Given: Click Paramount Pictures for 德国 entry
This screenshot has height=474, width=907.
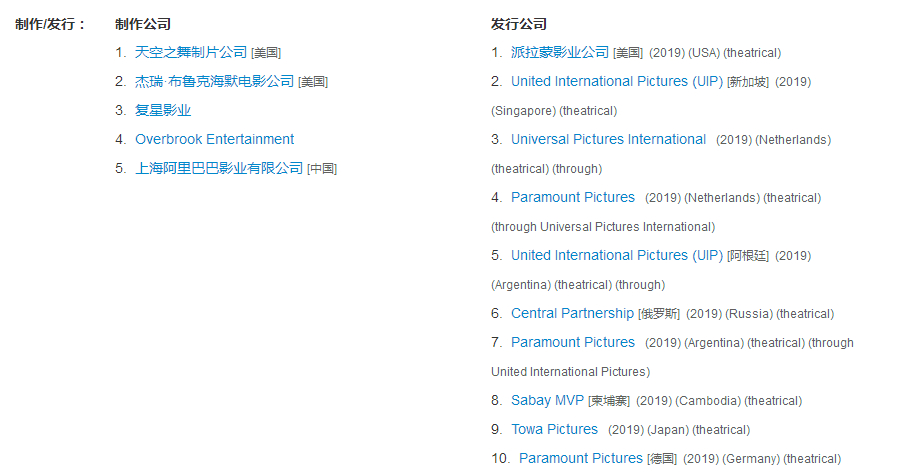Looking at the screenshot, I should tap(581, 458).
